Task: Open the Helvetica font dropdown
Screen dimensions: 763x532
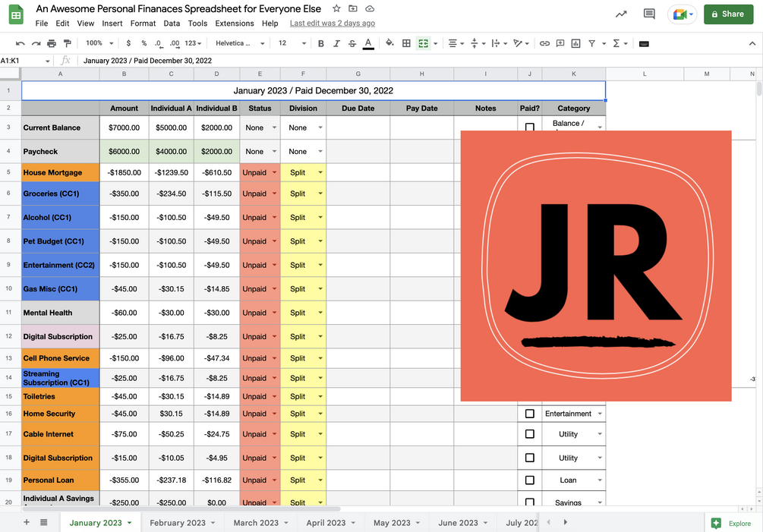Action: tap(240, 43)
